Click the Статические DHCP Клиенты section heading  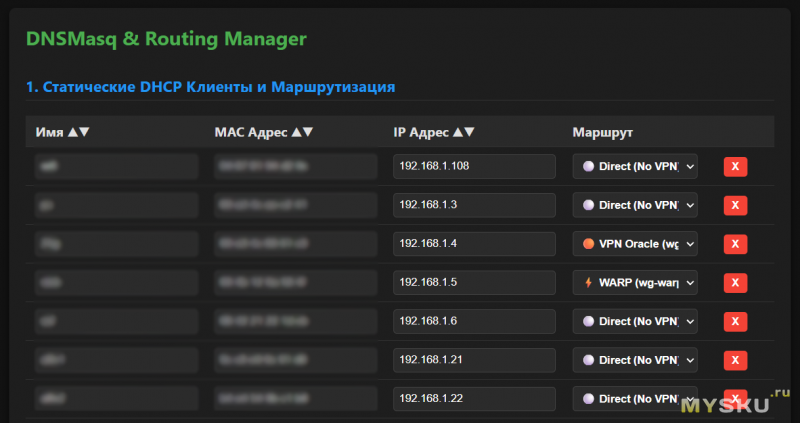point(211,87)
